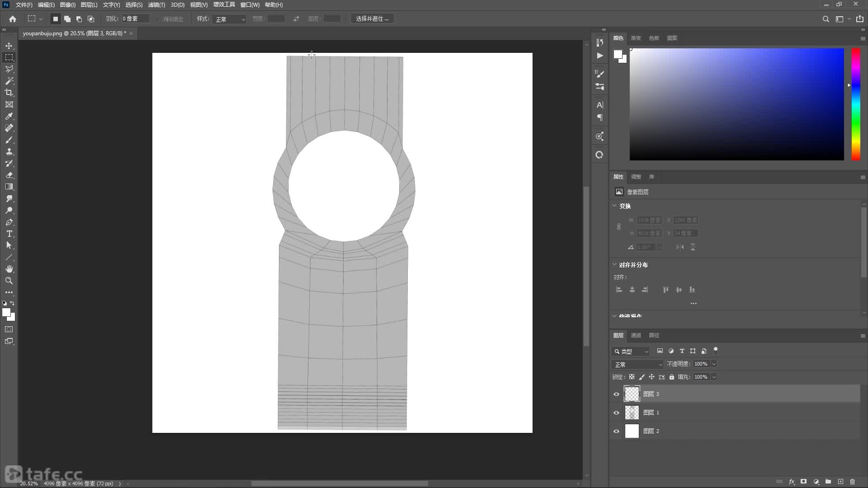The width and height of the screenshot is (868, 488).
Task: Open the 填充 fill dropdown arrow
Action: pos(714,377)
